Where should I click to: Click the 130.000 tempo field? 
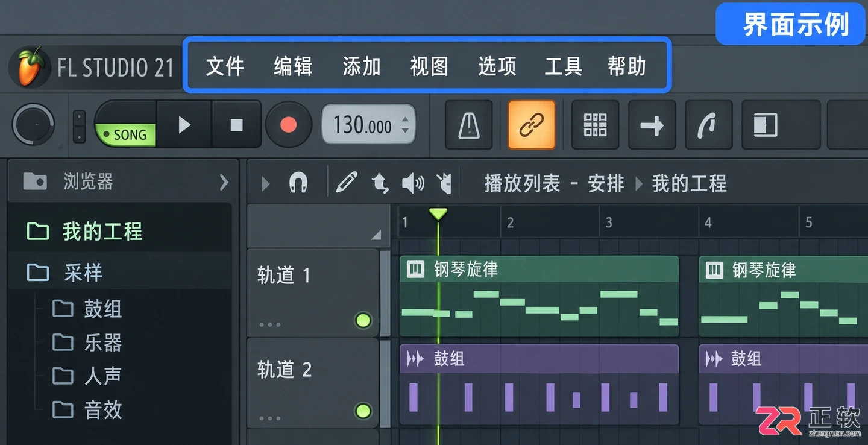coord(368,125)
